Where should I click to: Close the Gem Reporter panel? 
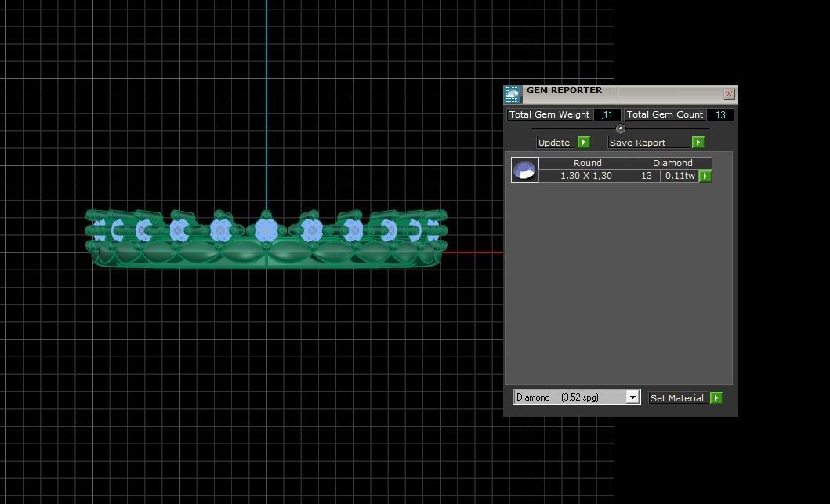click(x=729, y=94)
